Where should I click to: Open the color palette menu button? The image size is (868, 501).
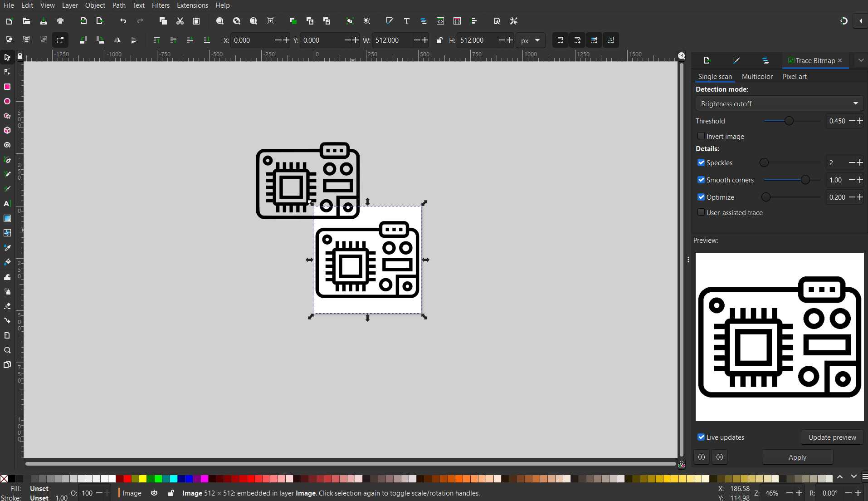coord(864,477)
